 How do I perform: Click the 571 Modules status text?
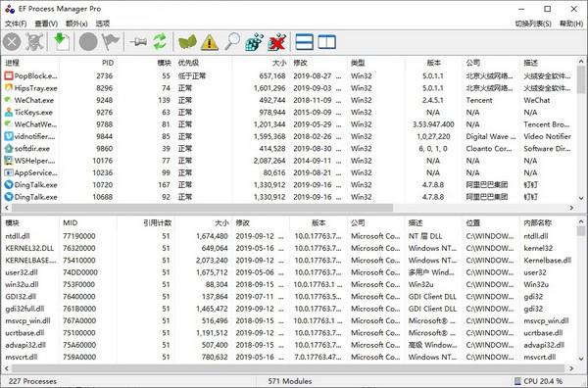(290, 381)
